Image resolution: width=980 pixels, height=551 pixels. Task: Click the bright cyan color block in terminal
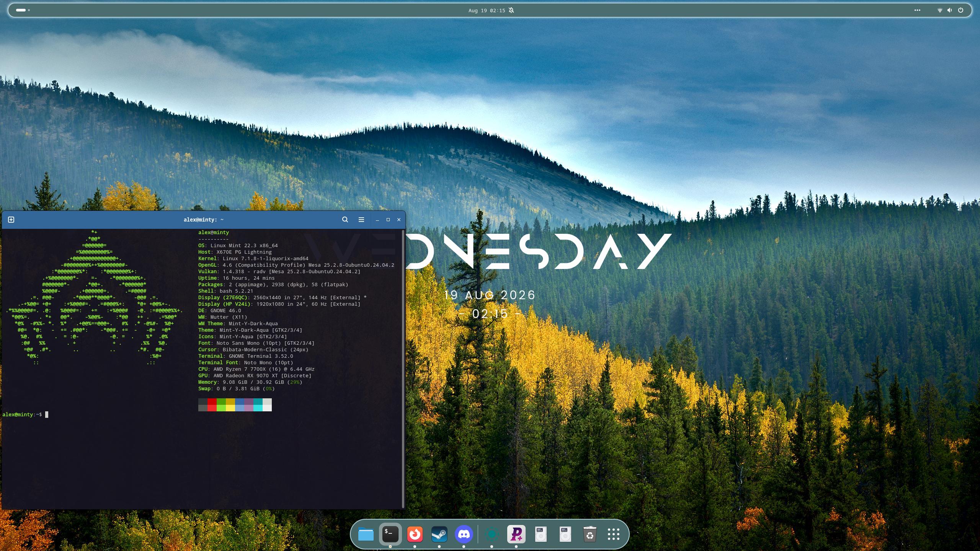[x=258, y=408]
